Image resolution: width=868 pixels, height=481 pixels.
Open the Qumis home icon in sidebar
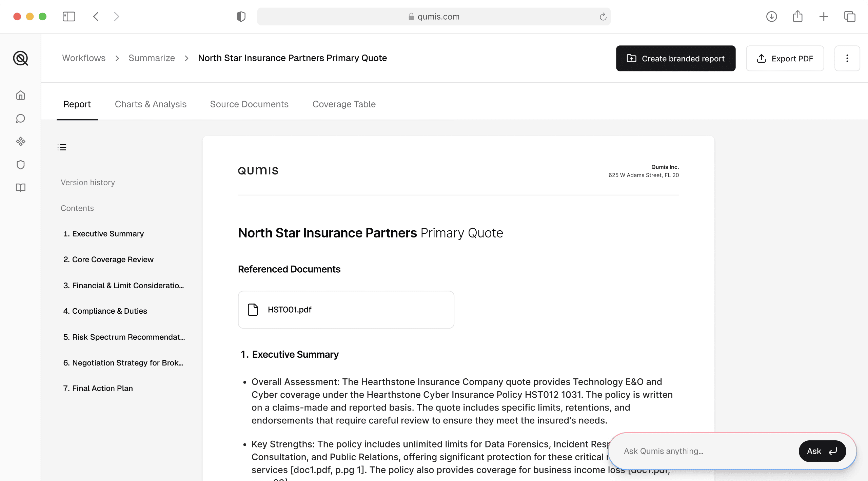20,95
